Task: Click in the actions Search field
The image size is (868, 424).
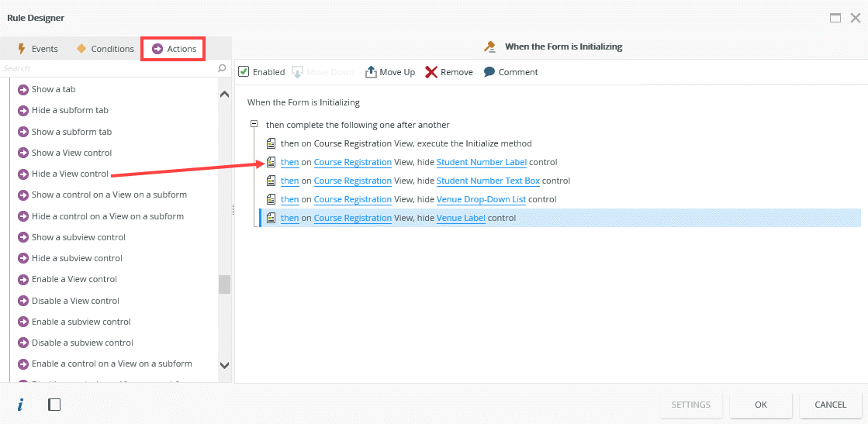Action: coord(107,69)
